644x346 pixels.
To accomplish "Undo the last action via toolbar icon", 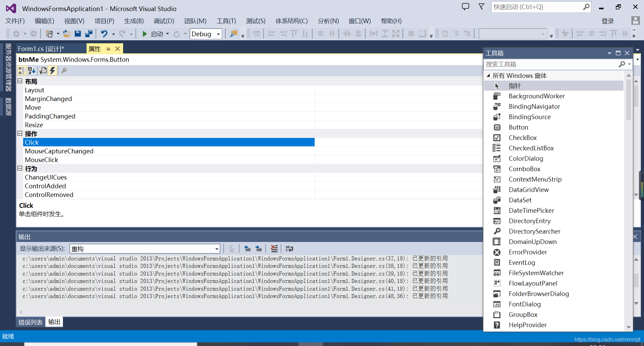I will pos(104,34).
